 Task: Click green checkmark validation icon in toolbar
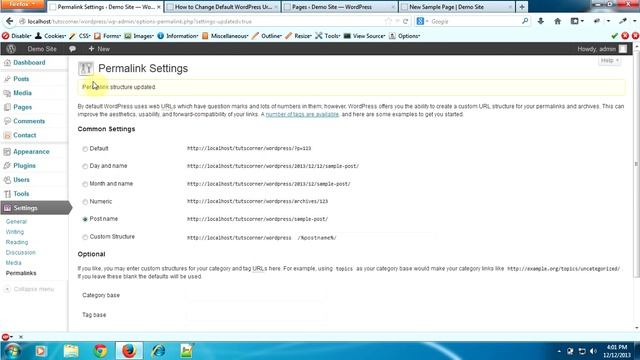point(614,36)
